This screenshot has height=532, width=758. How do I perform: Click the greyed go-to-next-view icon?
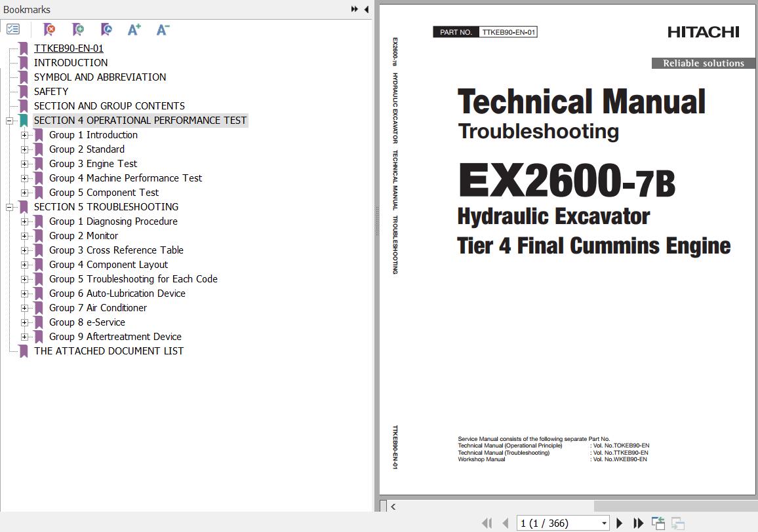pos(678,523)
